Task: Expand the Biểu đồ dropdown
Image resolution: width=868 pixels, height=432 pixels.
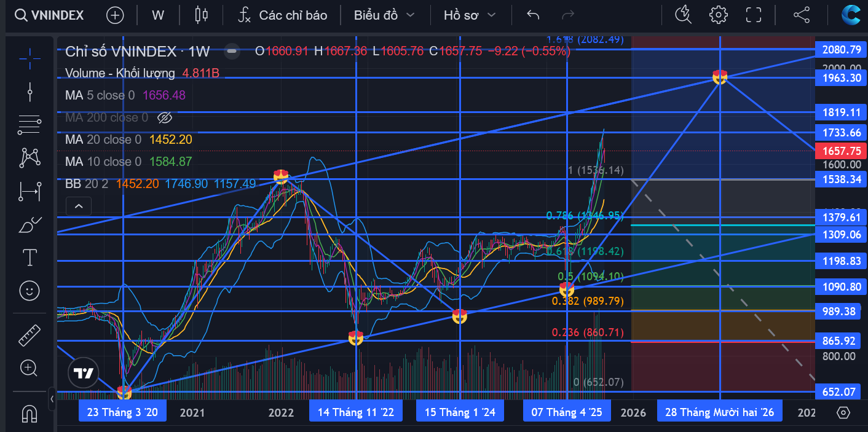Action: (384, 15)
